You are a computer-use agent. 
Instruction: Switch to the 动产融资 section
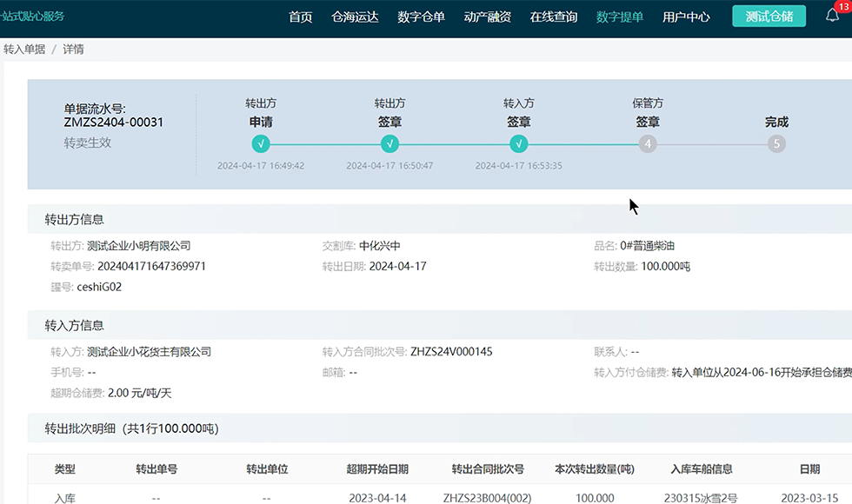pos(488,17)
